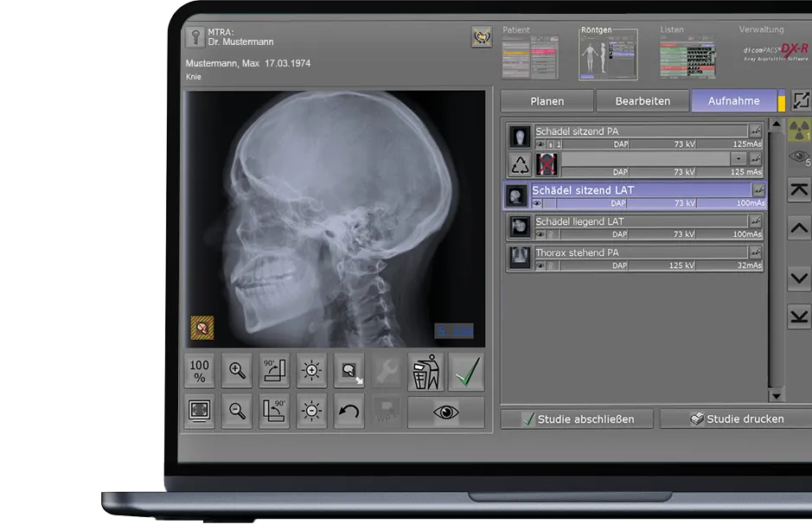Jump to top of the examination list
The width and height of the screenshot is (812, 524).
tap(799, 189)
